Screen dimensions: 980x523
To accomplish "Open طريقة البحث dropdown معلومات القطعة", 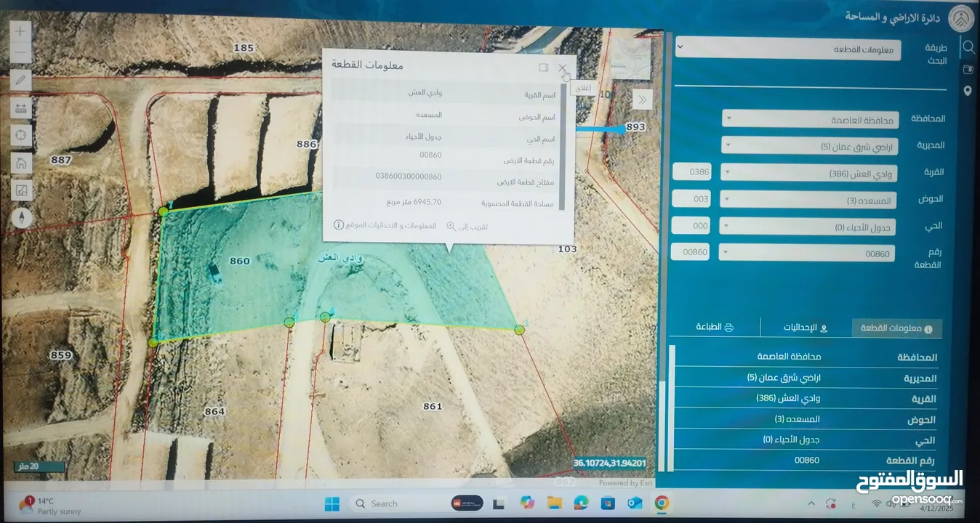I will point(787,49).
